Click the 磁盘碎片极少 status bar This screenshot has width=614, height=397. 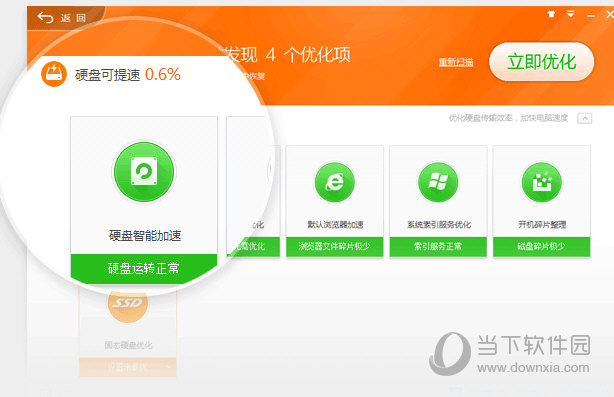(x=542, y=247)
